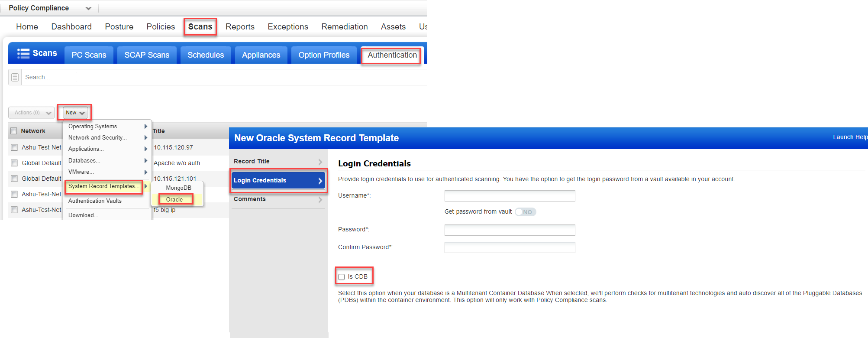
Task: Switch to the Schedules sub-tab
Action: coord(206,55)
